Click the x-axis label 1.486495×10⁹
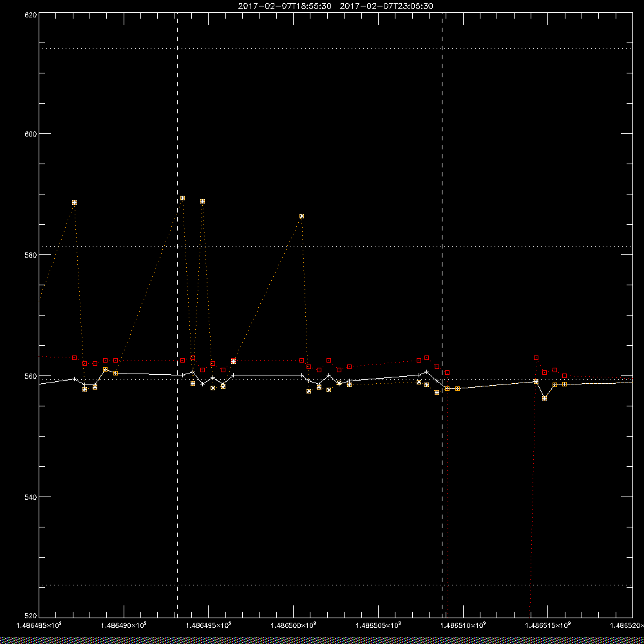This screenshot has height=644, width=644. pos(209,625)
